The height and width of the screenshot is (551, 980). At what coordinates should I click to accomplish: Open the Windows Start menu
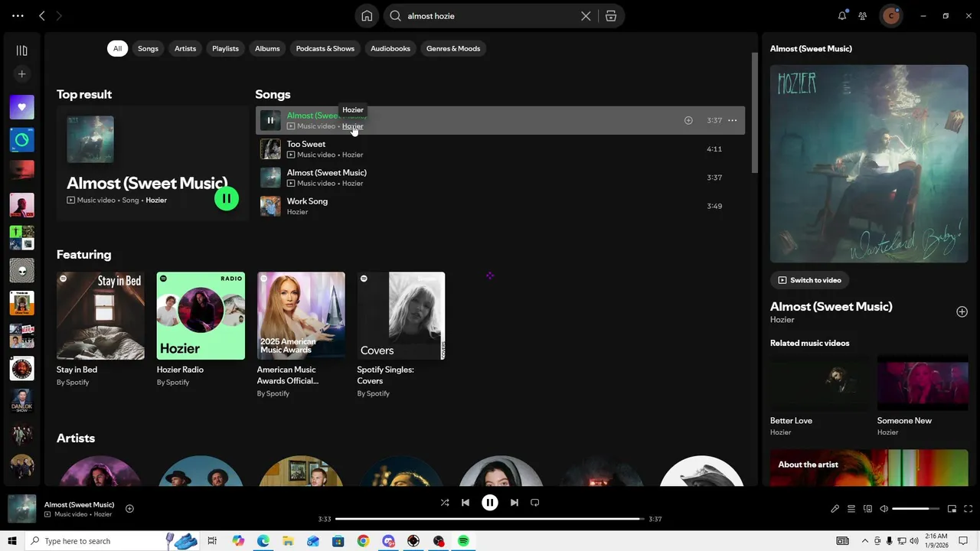coord(12,541)
